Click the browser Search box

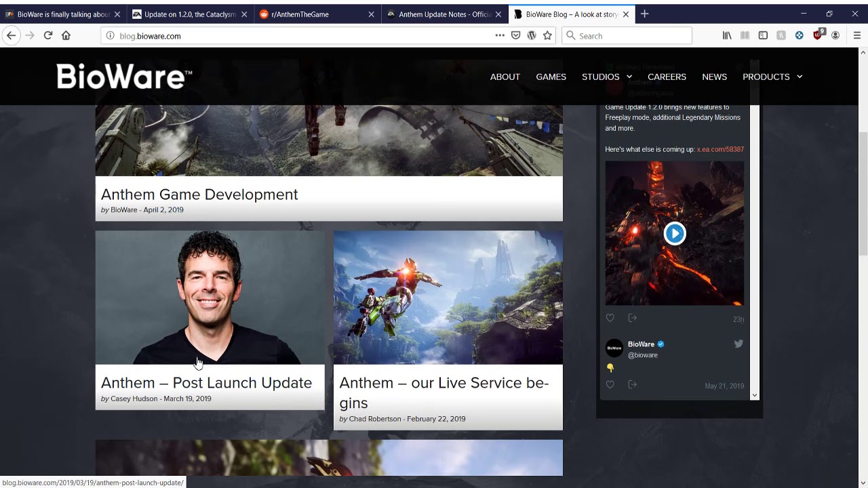(x=627, y=35)
